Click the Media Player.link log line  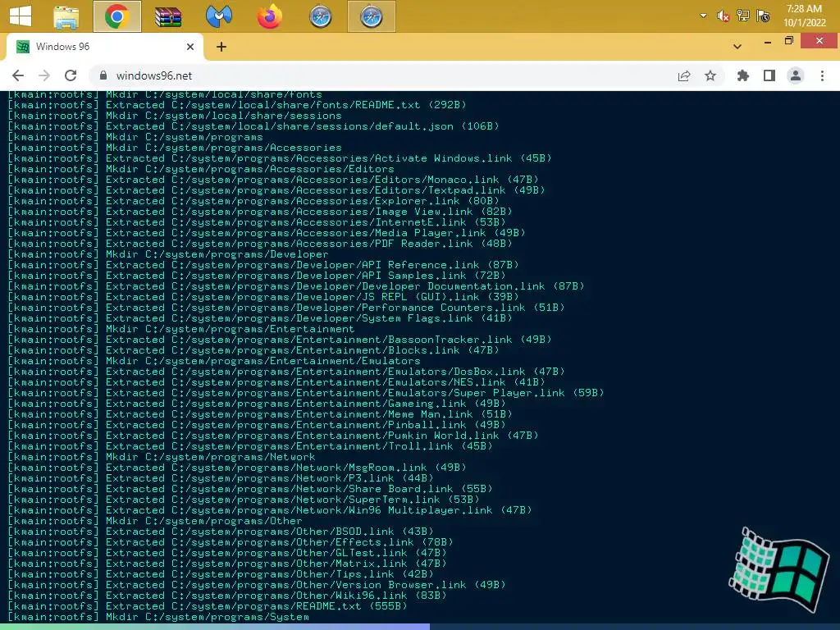coord(267,233)
